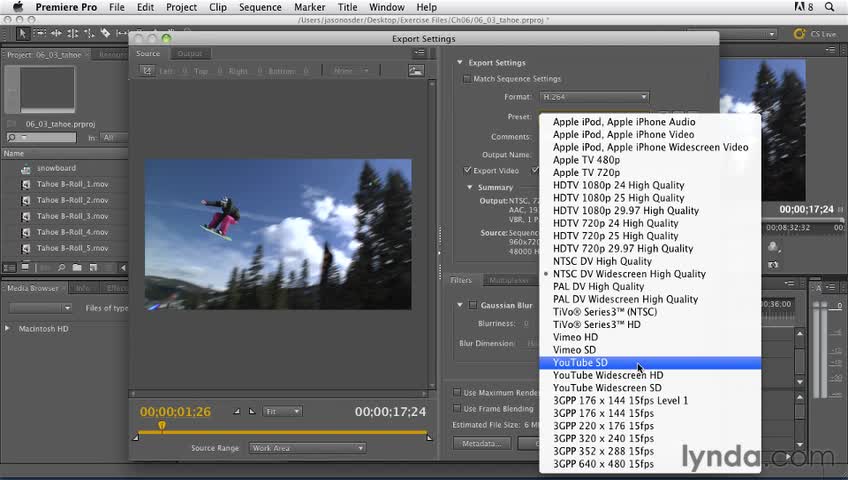Switch to the Source tab
Image resolution: width=848 pixels, height=480 pixels.
148,54
